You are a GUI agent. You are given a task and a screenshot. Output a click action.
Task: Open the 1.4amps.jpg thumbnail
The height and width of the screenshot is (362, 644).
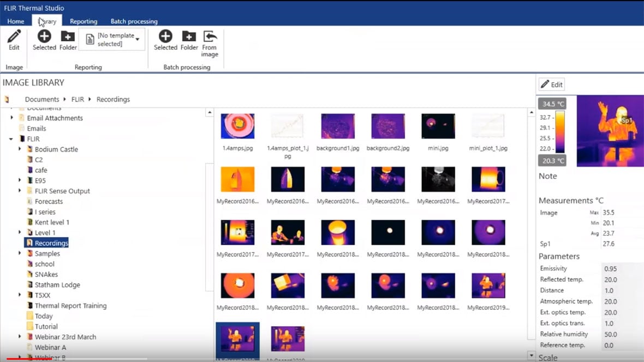pyautogui.click(x=237, y=126)
